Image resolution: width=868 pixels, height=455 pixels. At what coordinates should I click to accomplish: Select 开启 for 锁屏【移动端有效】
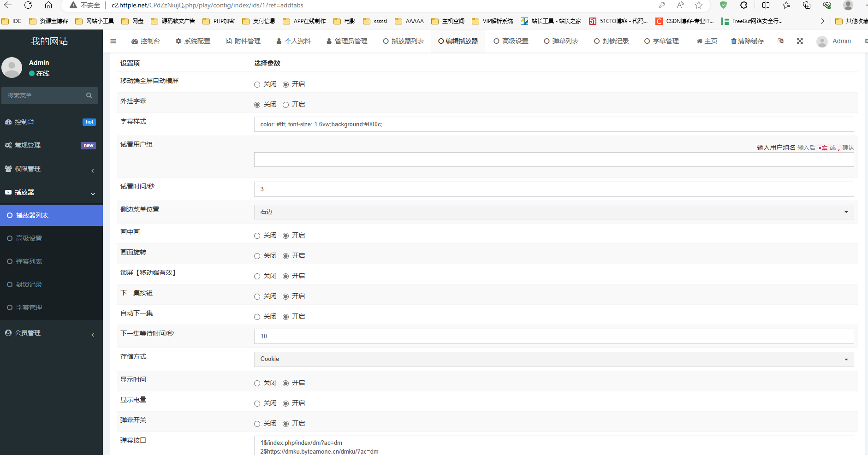[x=286, y=276]
